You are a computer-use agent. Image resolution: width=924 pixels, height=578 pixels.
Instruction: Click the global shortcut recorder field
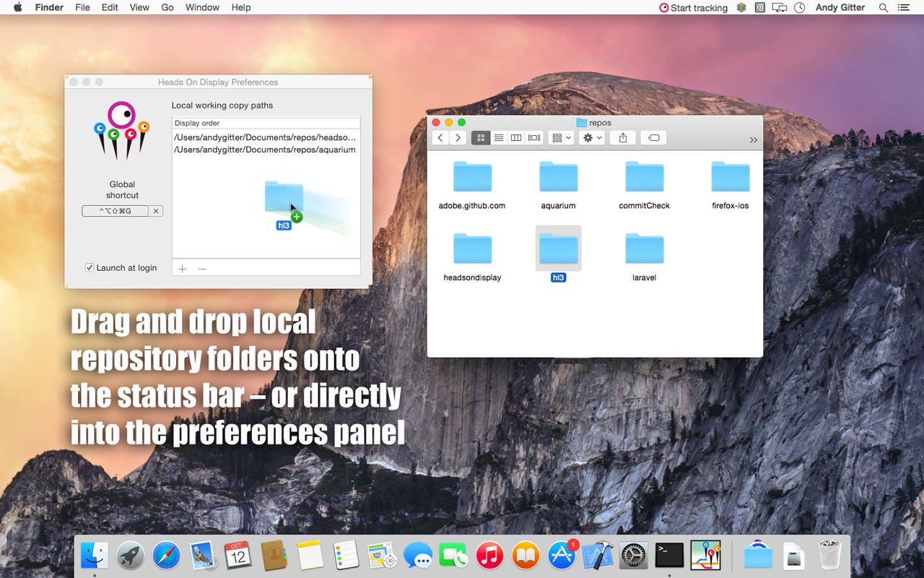click(115, 211)
